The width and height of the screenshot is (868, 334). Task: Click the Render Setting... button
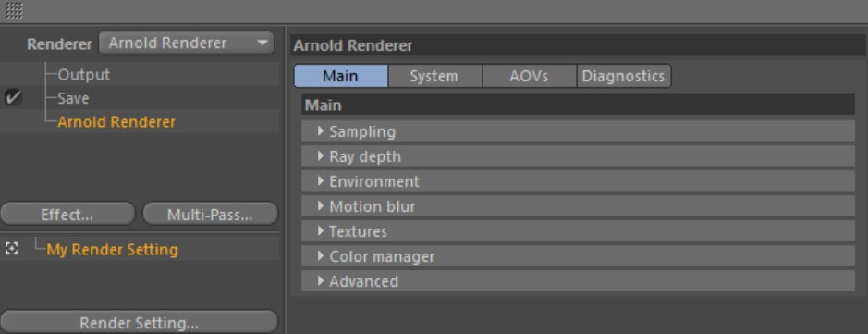tap(139, 322)
